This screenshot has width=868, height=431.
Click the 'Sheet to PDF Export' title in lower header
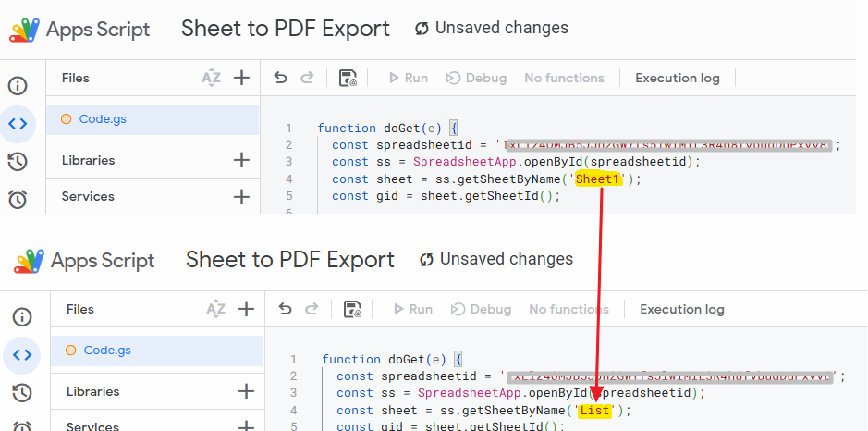click(289, 260)
